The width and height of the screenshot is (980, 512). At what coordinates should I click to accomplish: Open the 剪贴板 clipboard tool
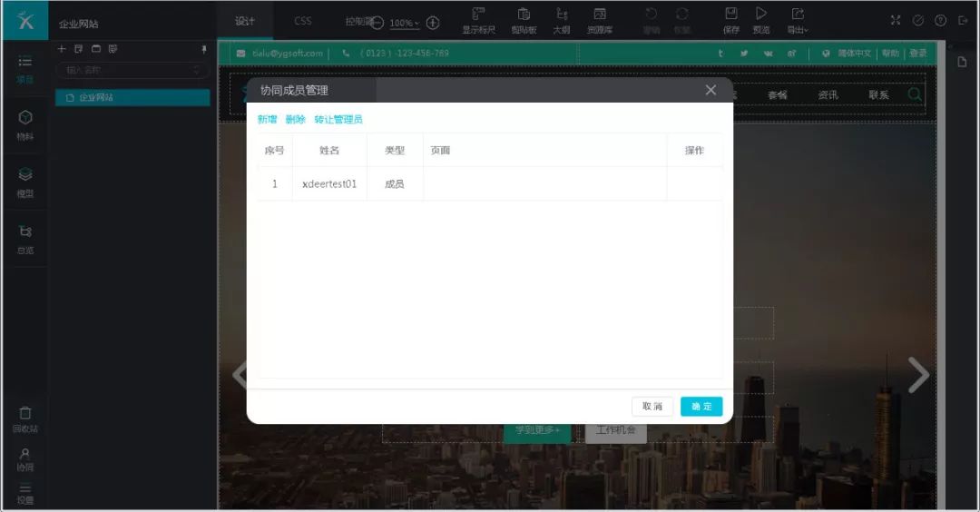click(524, 21)
